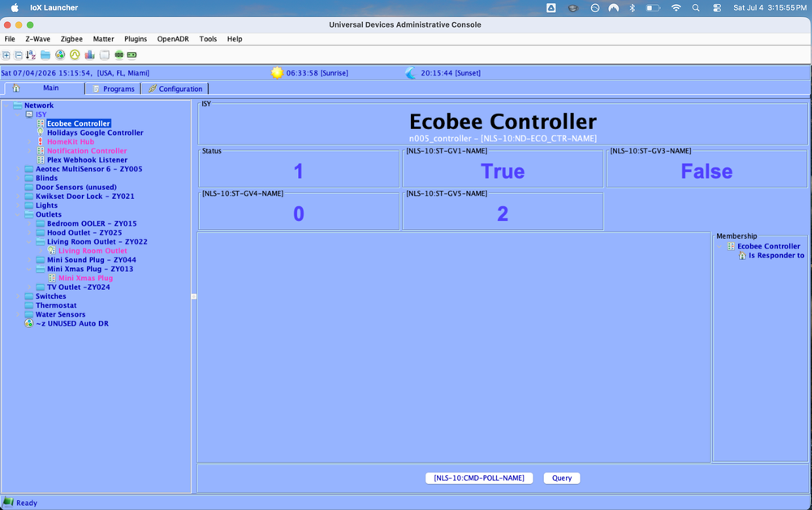Click the NLS-10:CMD-POLL-NAME button
Image resolution: width=812 pixels, height=510 pixels.
point(479,478)
